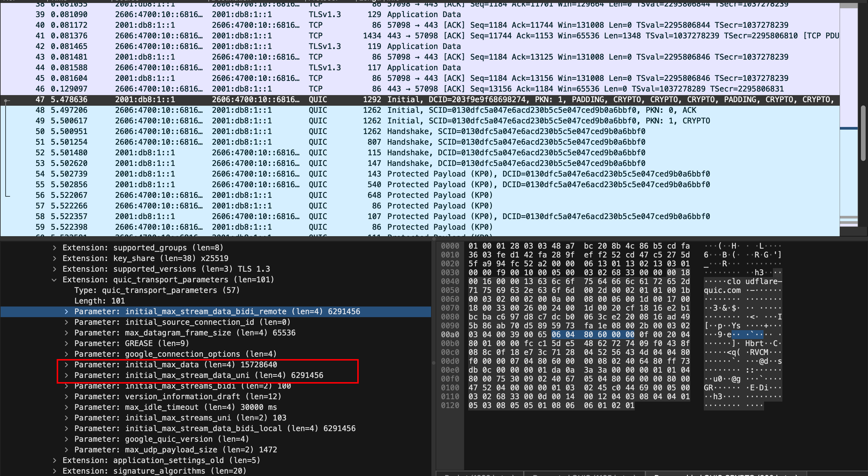Screen dimensions: 868x476
Task: Select packet 46 TCP ACK row
Action: [x=420, y=89]
